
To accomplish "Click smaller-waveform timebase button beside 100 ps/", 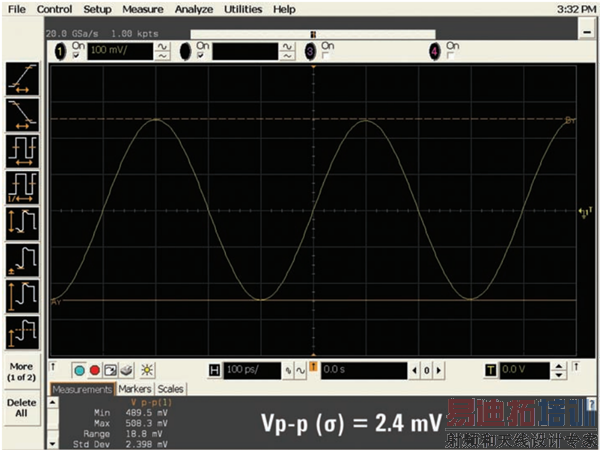I will pos(288,370).
